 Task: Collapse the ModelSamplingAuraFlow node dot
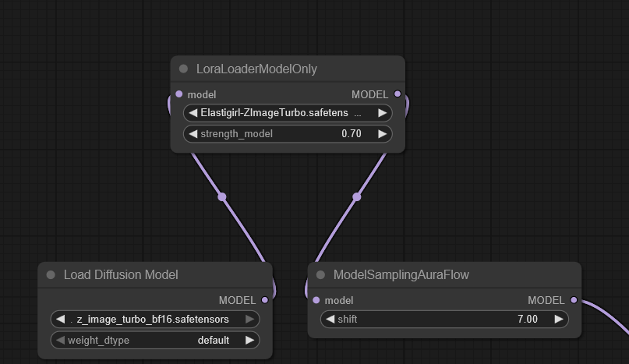(x=320, y=274)
